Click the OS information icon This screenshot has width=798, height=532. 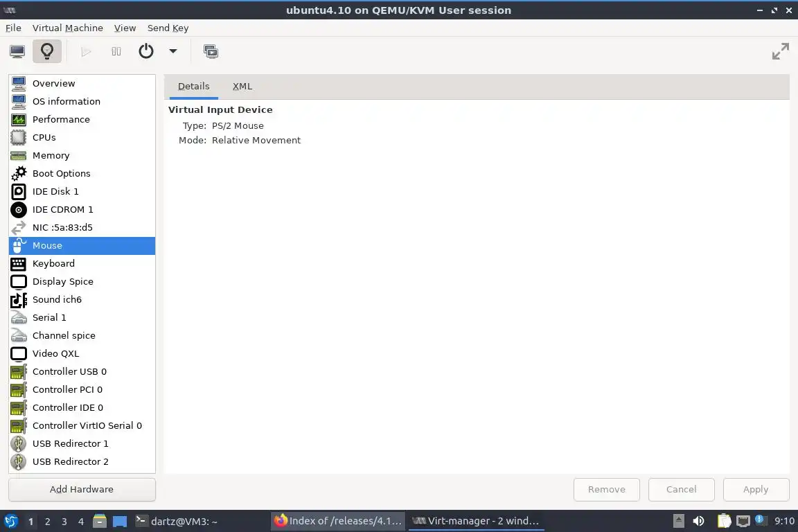[18, 101]
